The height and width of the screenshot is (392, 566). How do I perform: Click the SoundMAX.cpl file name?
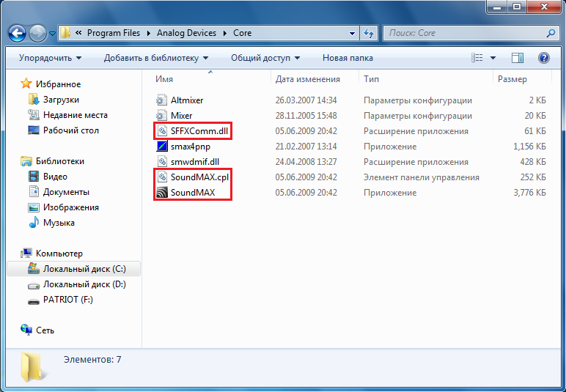[199, 177]
